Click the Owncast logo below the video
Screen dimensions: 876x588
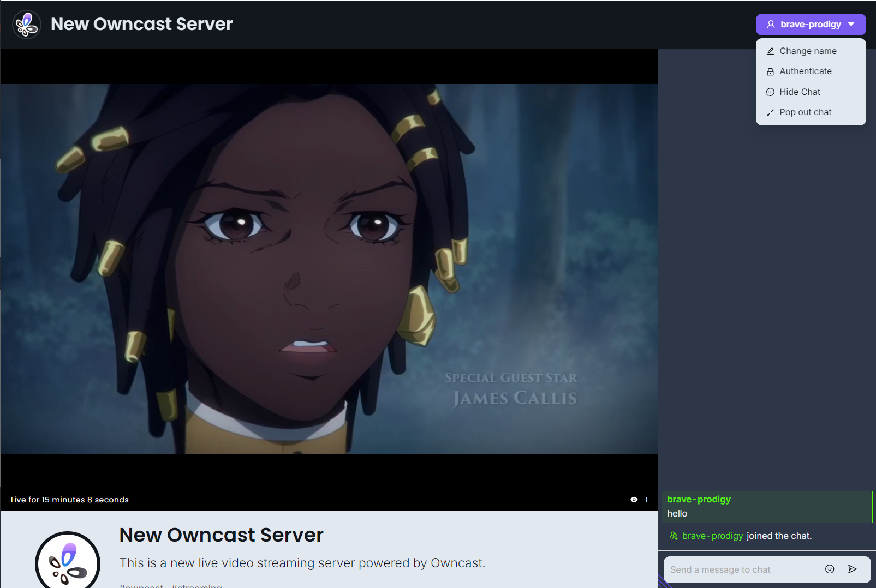click(x=68, y=560)
